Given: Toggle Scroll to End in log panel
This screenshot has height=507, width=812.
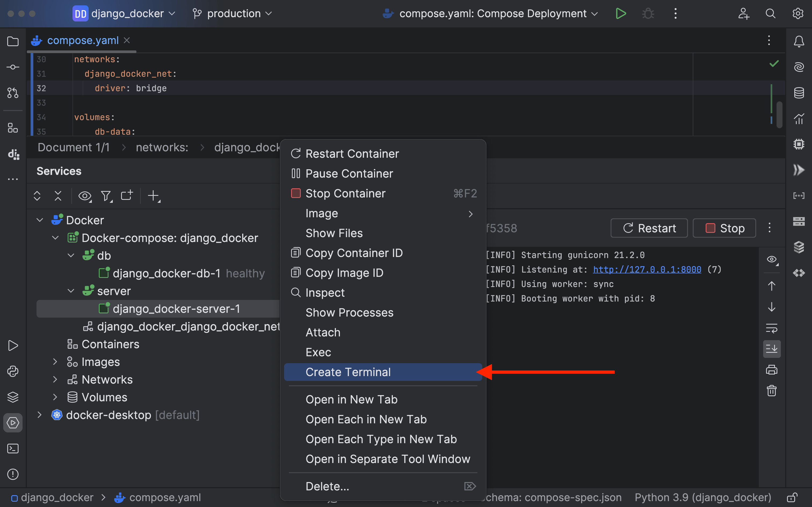Looking at the screenshot, I should [771, 349].
